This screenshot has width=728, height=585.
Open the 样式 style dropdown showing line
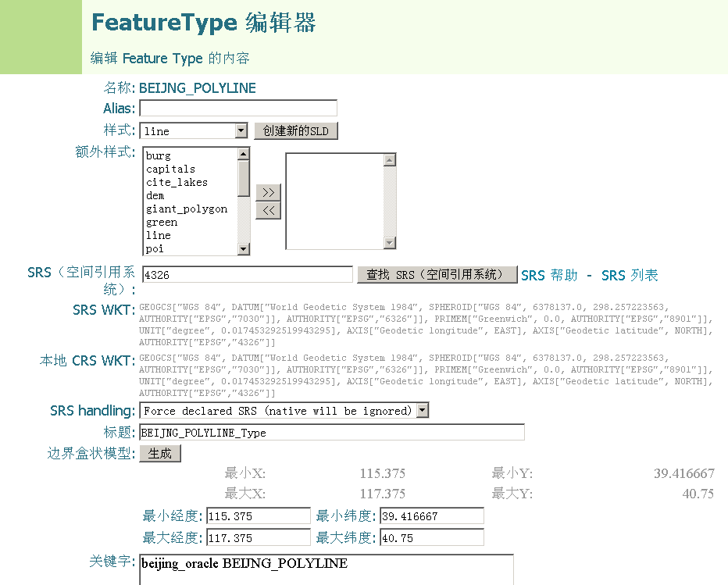(194, 131)
